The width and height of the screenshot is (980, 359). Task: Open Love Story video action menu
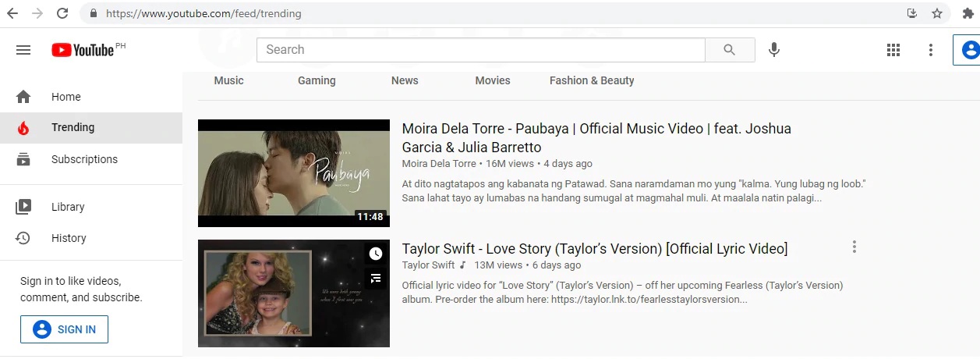854,247
